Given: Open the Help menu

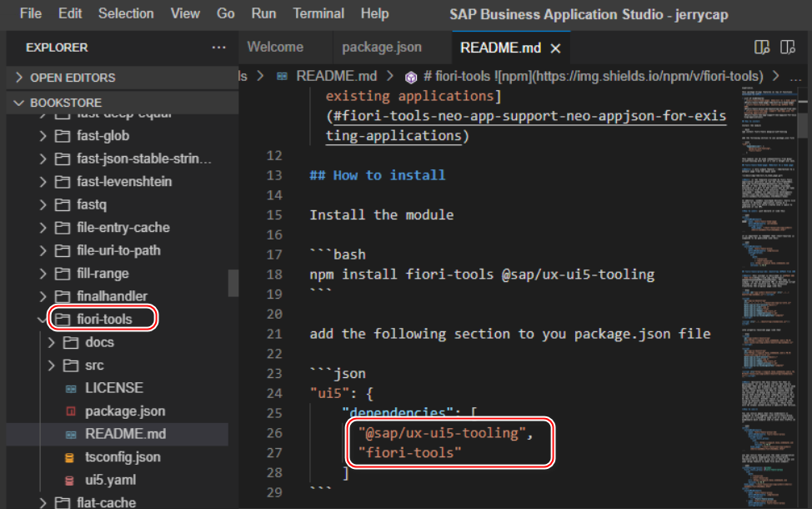Looking at the screenshot, I should 374,13.
